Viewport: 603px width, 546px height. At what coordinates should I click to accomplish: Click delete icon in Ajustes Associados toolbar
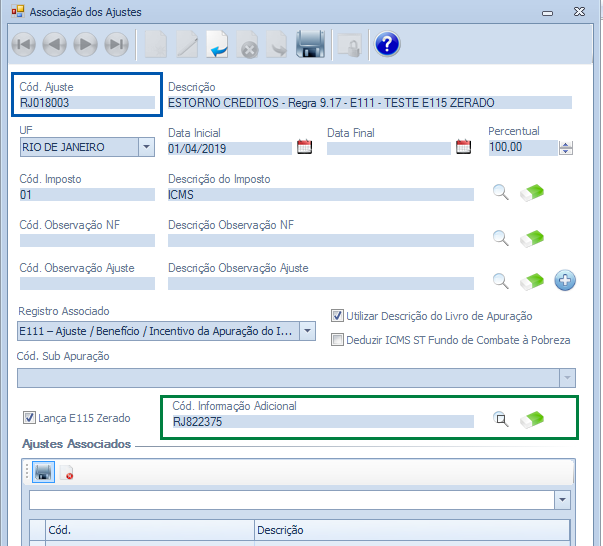click(67, 472)
